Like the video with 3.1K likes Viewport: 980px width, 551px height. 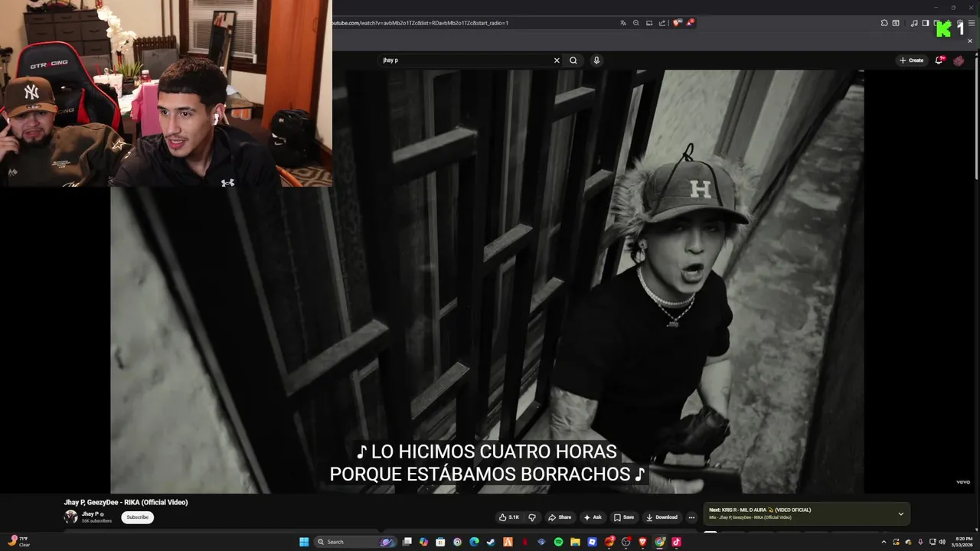pos(509,517)
